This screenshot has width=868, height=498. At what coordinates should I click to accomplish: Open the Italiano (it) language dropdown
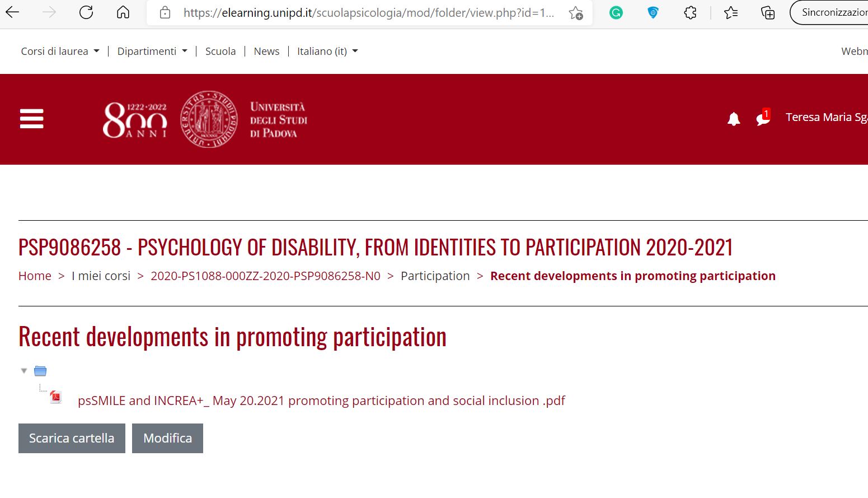point(327,51)
